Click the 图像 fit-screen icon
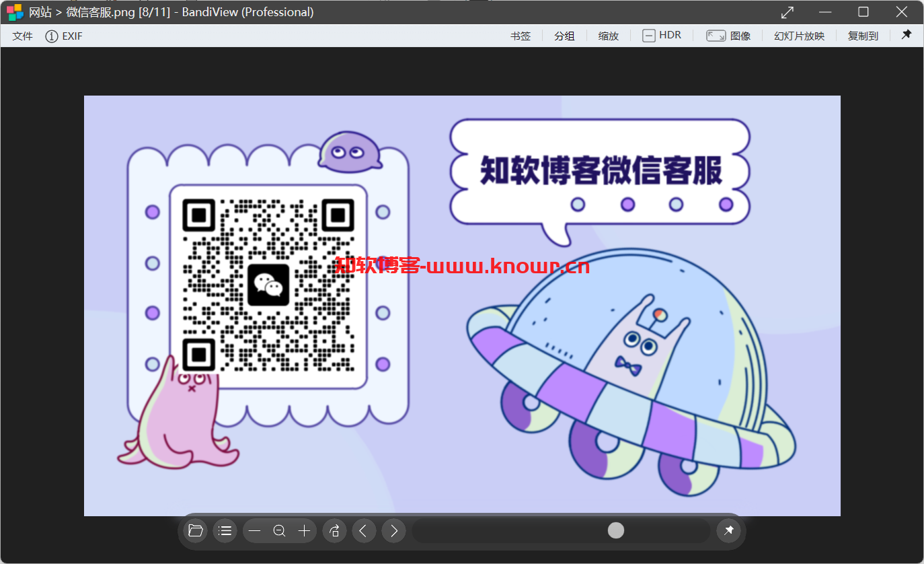 (716, 36)
